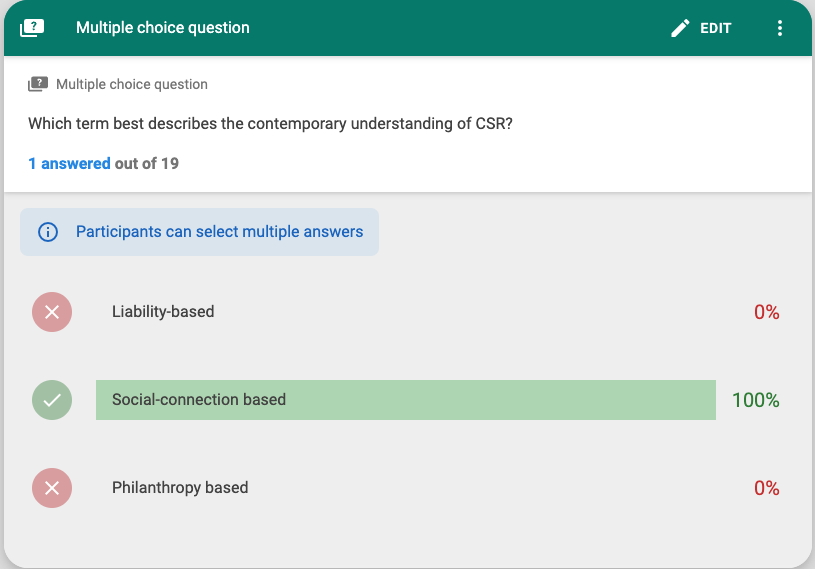815x569 pixels.
Task: Click 'Participants can select multiple answers' notice
Action: 200,232
